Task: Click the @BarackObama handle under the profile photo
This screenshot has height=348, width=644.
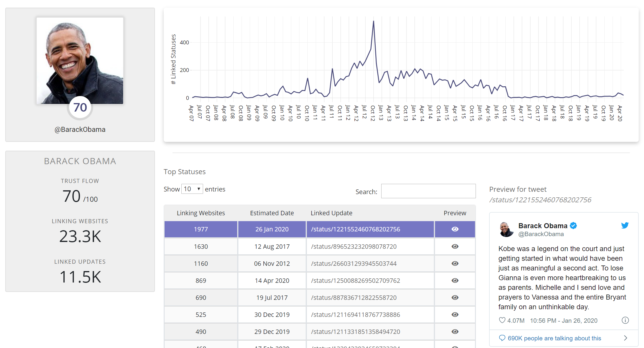Action: click(80, 130)
